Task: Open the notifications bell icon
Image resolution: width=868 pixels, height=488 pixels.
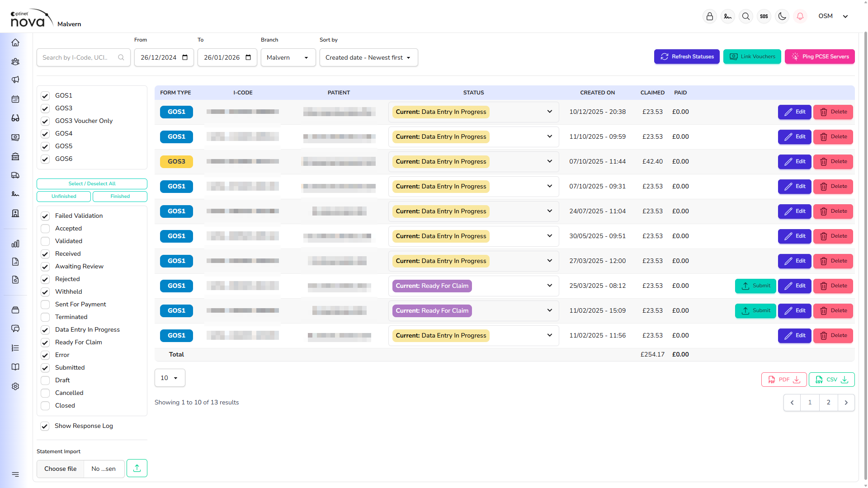Action: coord(800,16)
